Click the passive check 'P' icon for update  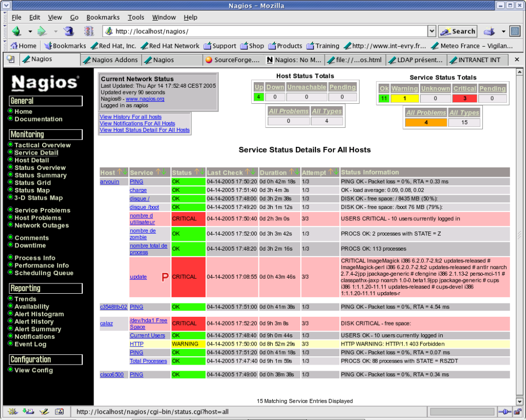(x=165, y=277)
